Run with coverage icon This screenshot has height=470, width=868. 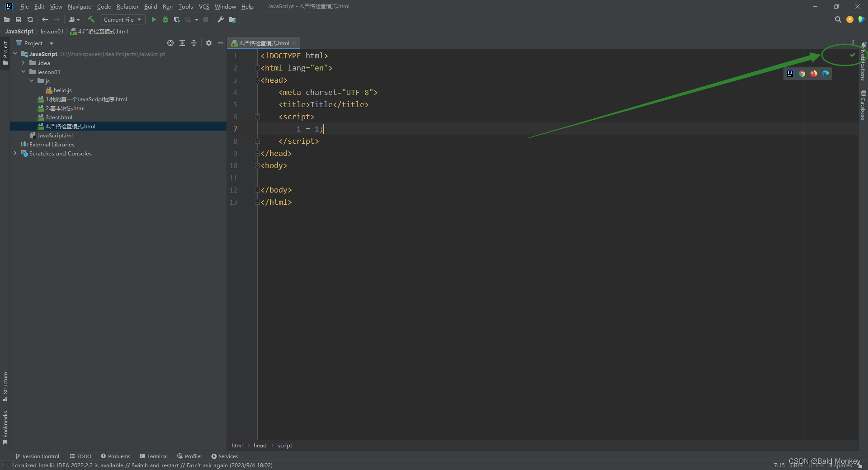(x=177, y=19)
